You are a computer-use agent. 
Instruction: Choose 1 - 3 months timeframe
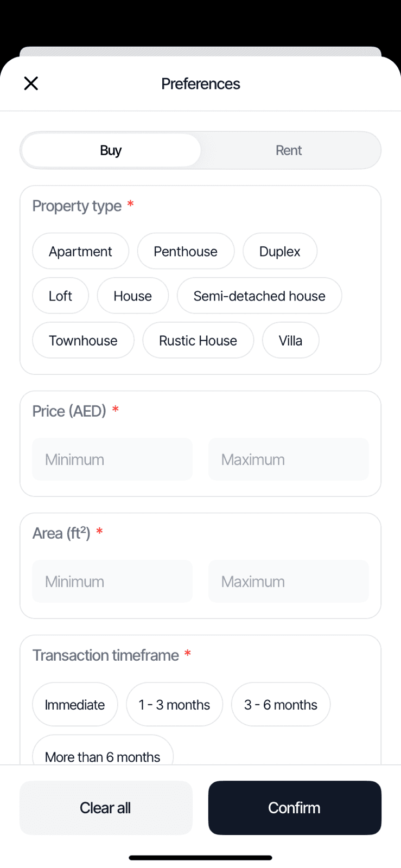tap(174, 704)
